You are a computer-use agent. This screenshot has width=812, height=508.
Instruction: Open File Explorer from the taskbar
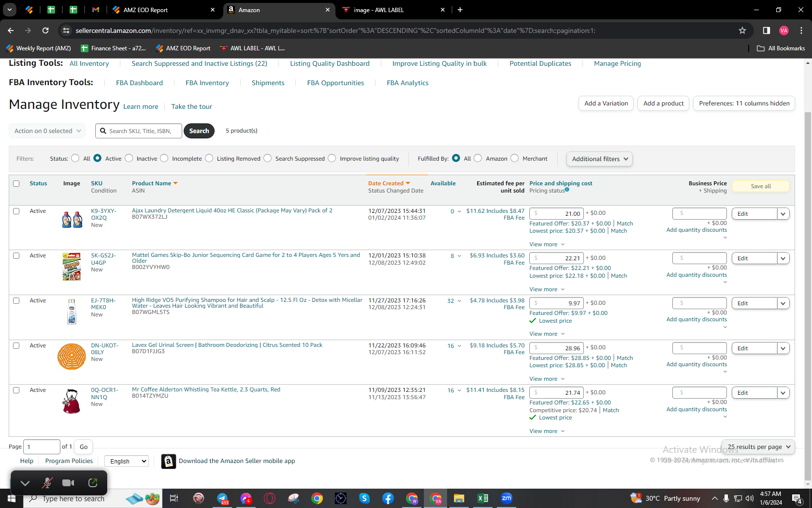(459, 498)
